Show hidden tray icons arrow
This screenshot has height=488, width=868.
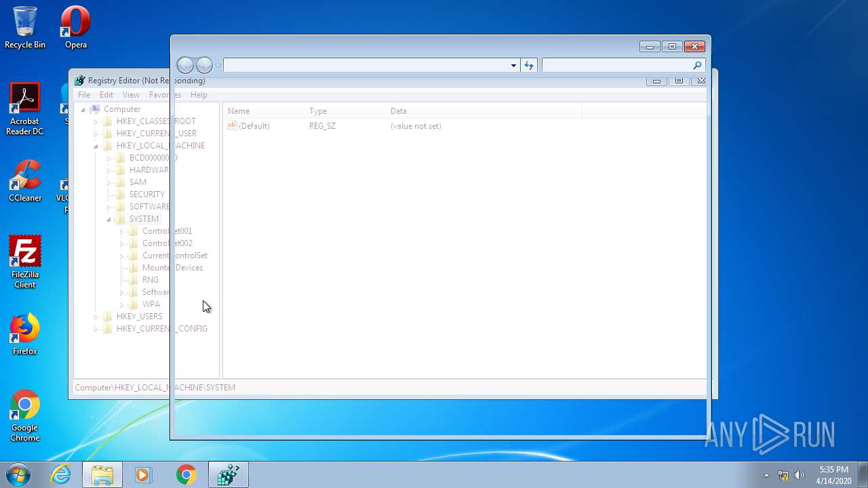coord(766,475)
